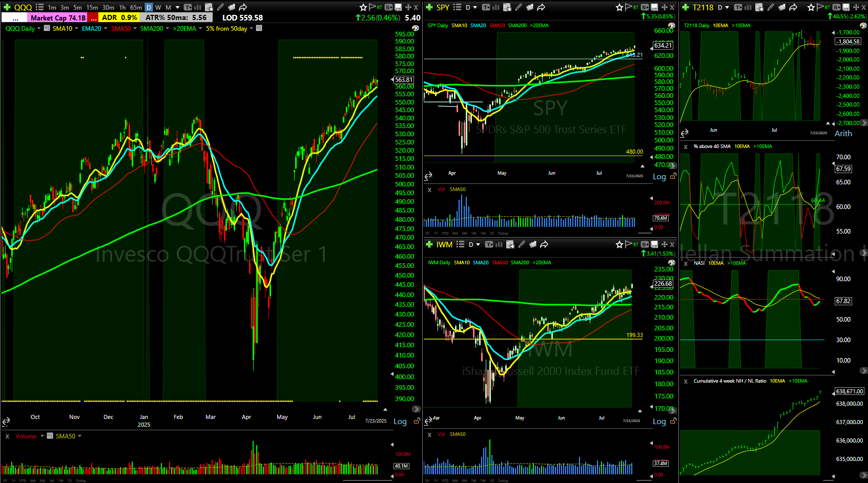Open the notes/folder icon on QQQ chart
The image size is (868, 483).
pyautogui.click(x=232, y=7)
